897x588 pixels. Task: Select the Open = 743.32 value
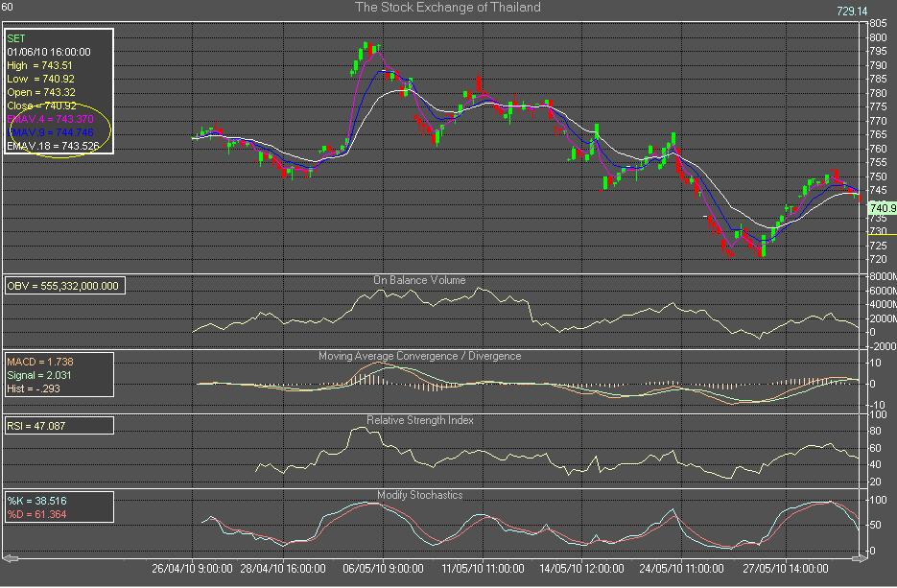(41, 93)
